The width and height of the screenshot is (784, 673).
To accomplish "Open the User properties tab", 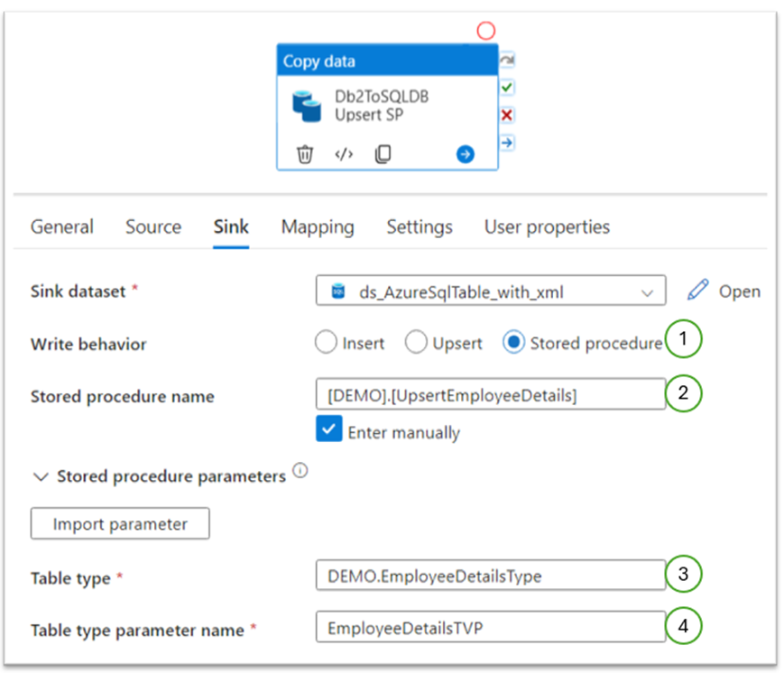I will 547,227.
